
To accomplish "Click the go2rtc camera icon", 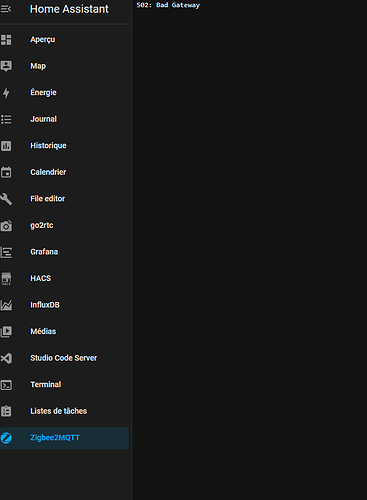I will point(6,226).
